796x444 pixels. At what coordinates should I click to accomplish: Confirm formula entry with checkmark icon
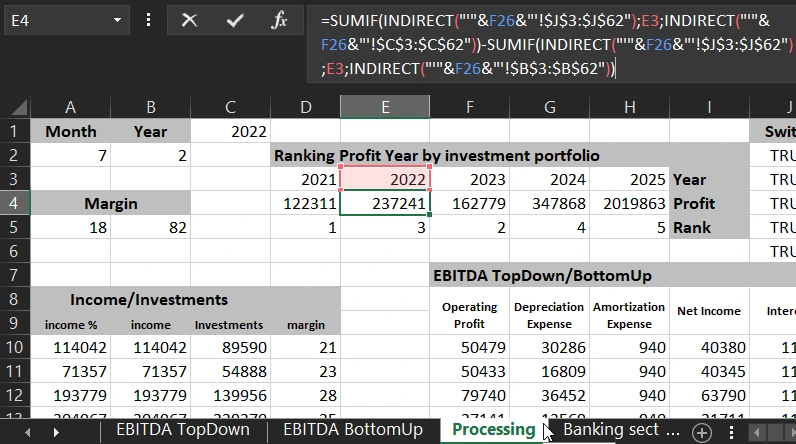point(235,20)
